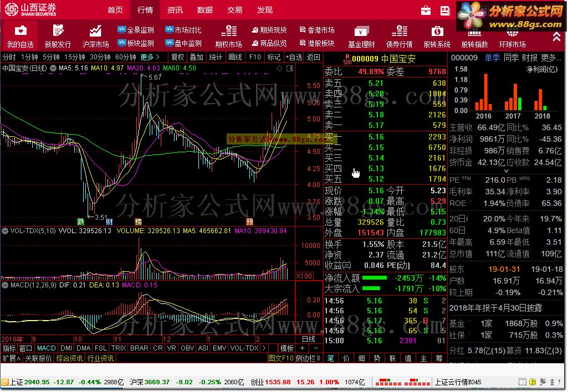Open 市场对比 comparison

click(183, 30)
